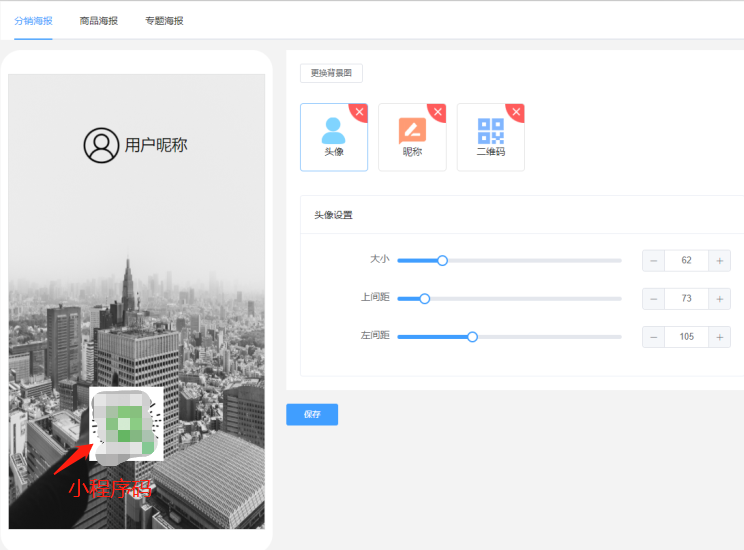The height and width of the screenshot is (550, 744).
Task: Click the 头像设置 panel heading
Action: point(333,215)
